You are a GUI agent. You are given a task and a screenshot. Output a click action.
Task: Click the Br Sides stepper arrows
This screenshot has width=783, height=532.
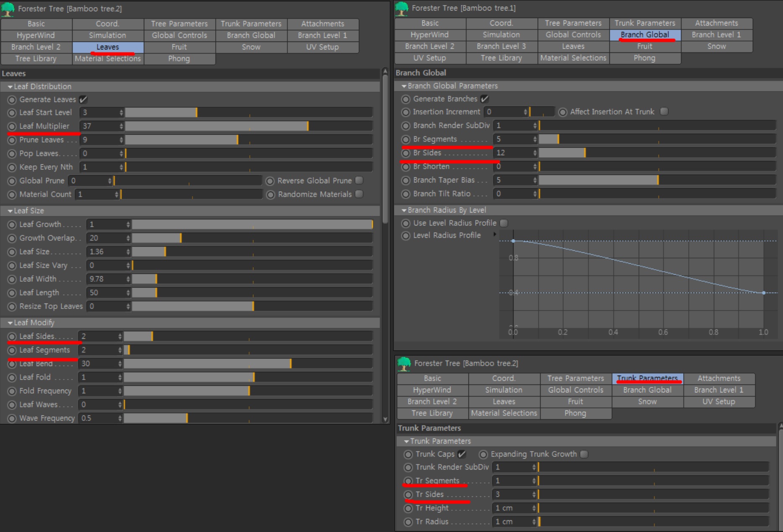535,153
